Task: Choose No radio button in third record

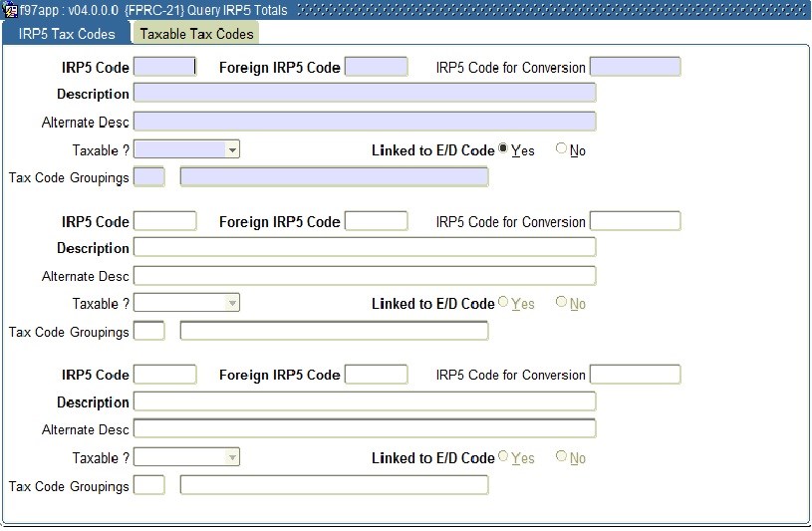Action: (x=561, y=457)
